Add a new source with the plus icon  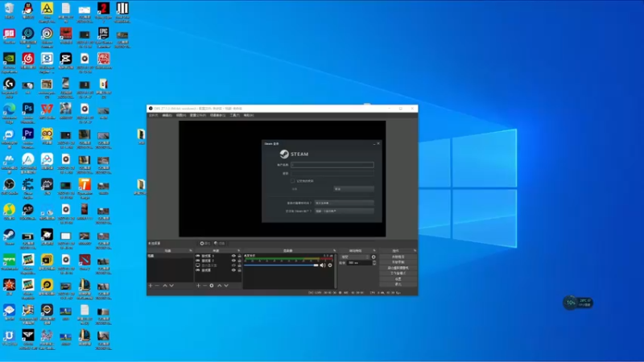click(x=198, y=286)
